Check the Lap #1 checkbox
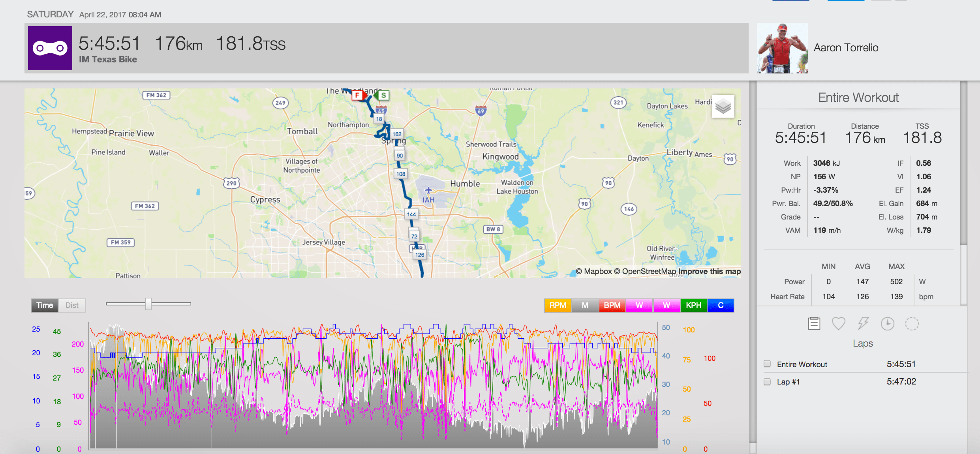980x454 pixels. [x=767, y=382]
